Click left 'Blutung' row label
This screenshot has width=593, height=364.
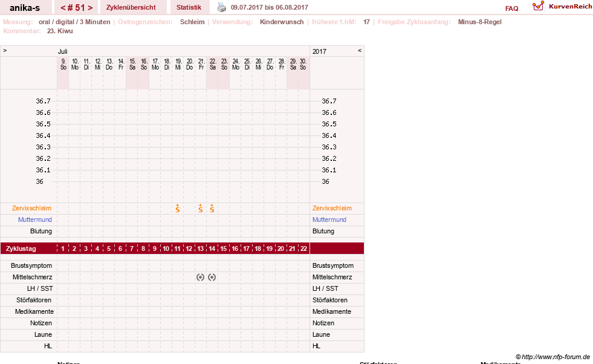coord(41,231)
